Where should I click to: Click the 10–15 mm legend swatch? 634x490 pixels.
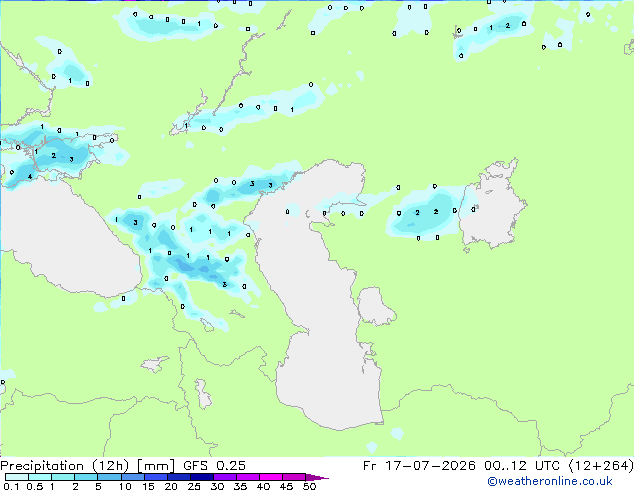pyautogui.click(x=132, y=477)
